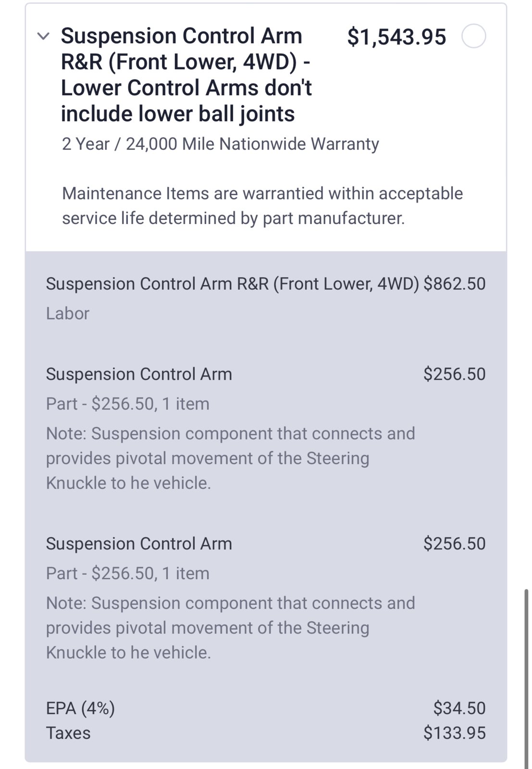The height and width of the screenshot is (769, 532).
Task: Click the Maintenance Items warranty disclaimer text
Action: 262,206
